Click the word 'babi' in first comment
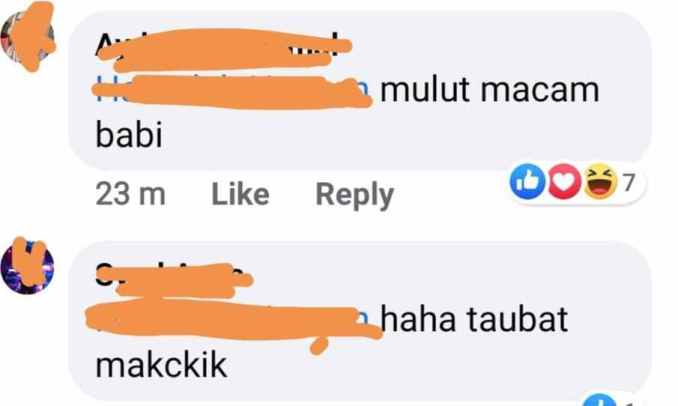This screenshot has height=406, width=678. coord(129,134)
